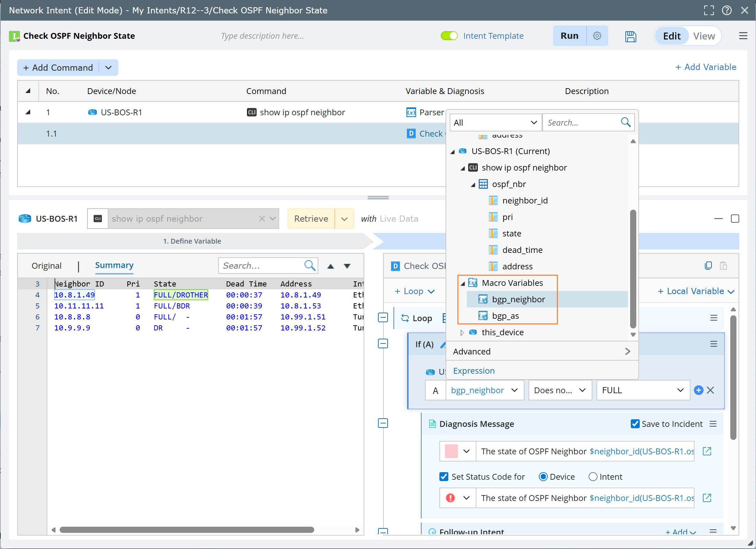The width and height of the screenshot is (756, 549).
Task: Click the Add Variable link
Action: [x=706, y=67]
